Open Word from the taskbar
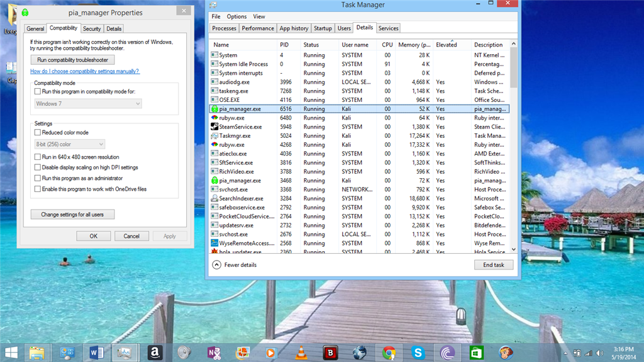Screen dimensions: 644x362 pos(97,353)
